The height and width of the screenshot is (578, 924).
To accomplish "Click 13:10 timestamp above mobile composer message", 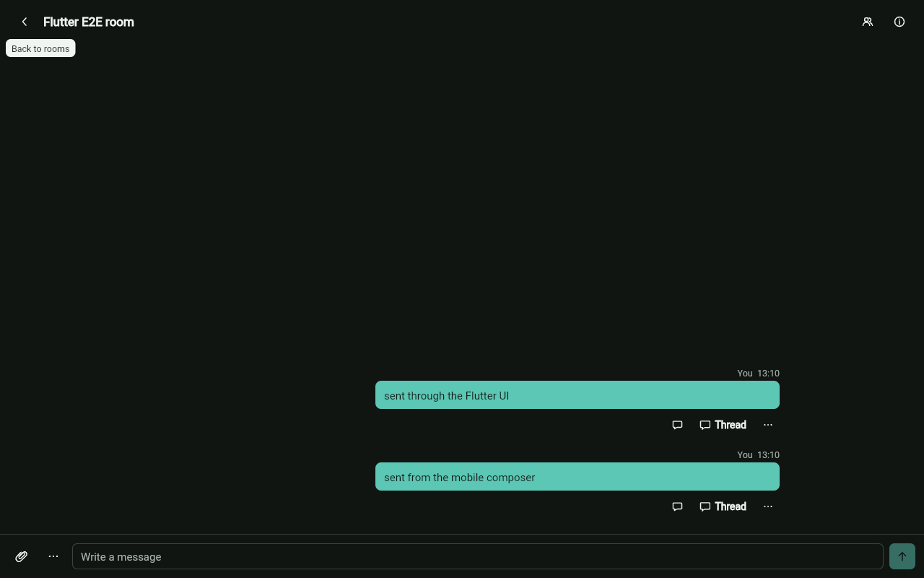I will point(768,455).
